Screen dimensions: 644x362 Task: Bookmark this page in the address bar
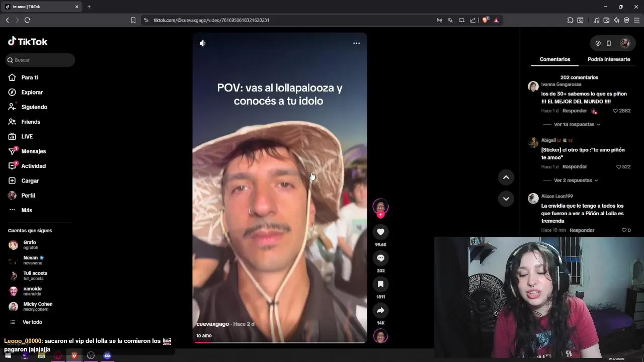click(133, 20)
